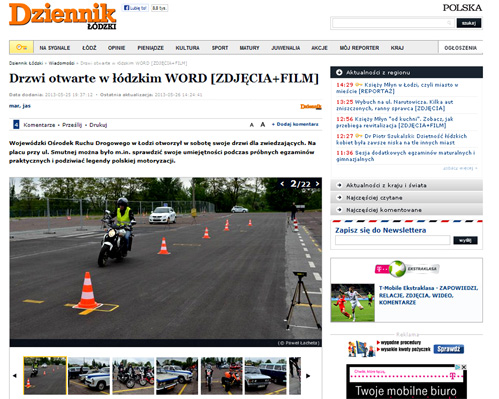The width and height of the screenshot is (499, 399).
Task: Open the KULTURA section
Action: pos(188,48)
